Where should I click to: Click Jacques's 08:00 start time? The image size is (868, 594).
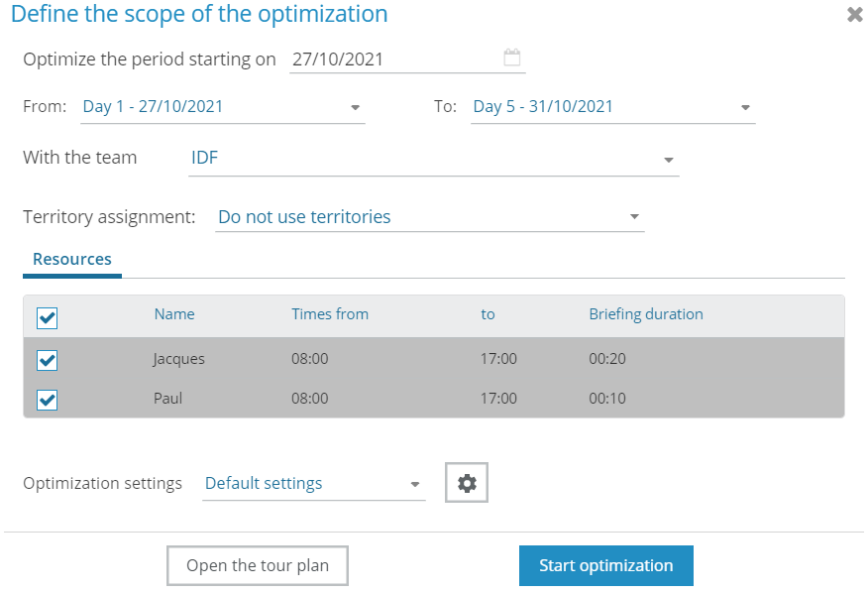pyautogui.click(x=310, y=359)
